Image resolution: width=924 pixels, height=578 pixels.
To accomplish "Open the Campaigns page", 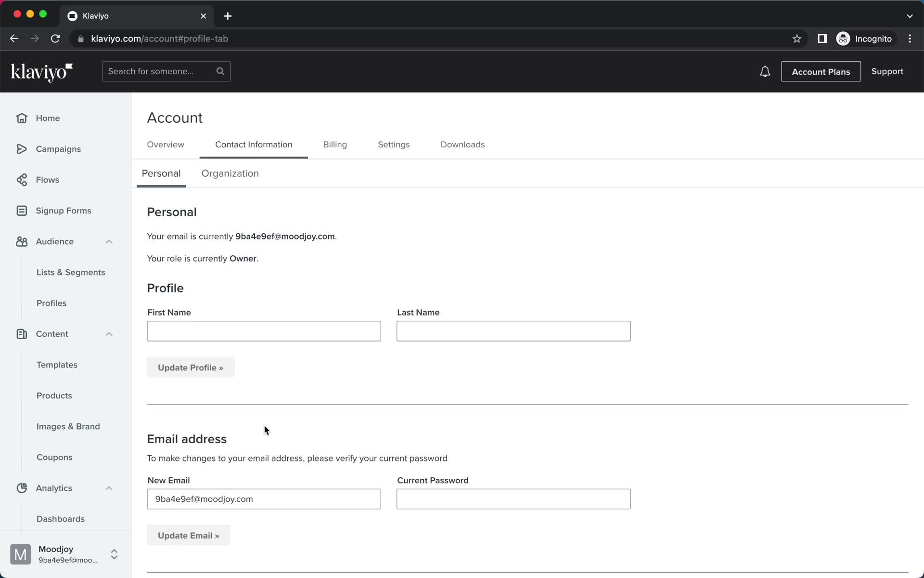I will coord(58,149).
